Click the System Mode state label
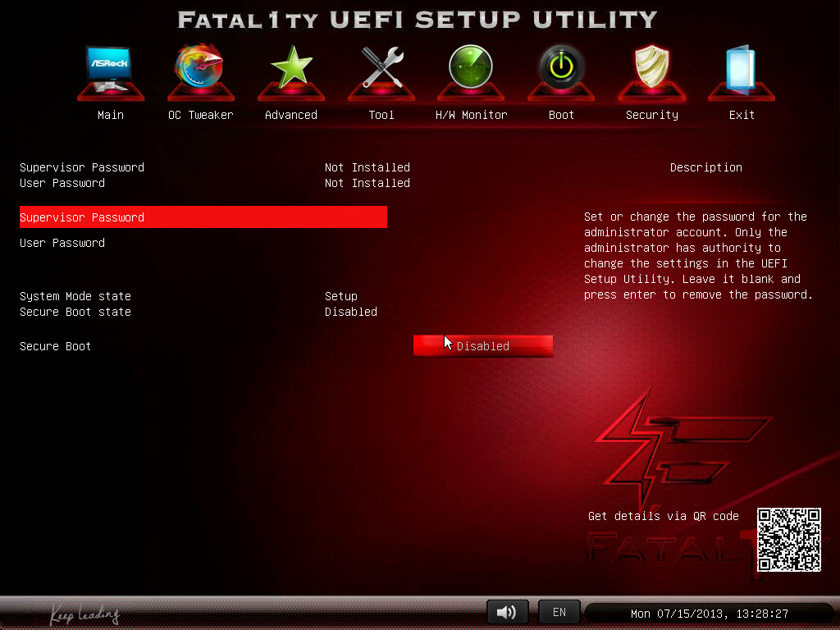The width and height of the screenshot is (840, 630). pyautogui.click(x=75, y=295)
